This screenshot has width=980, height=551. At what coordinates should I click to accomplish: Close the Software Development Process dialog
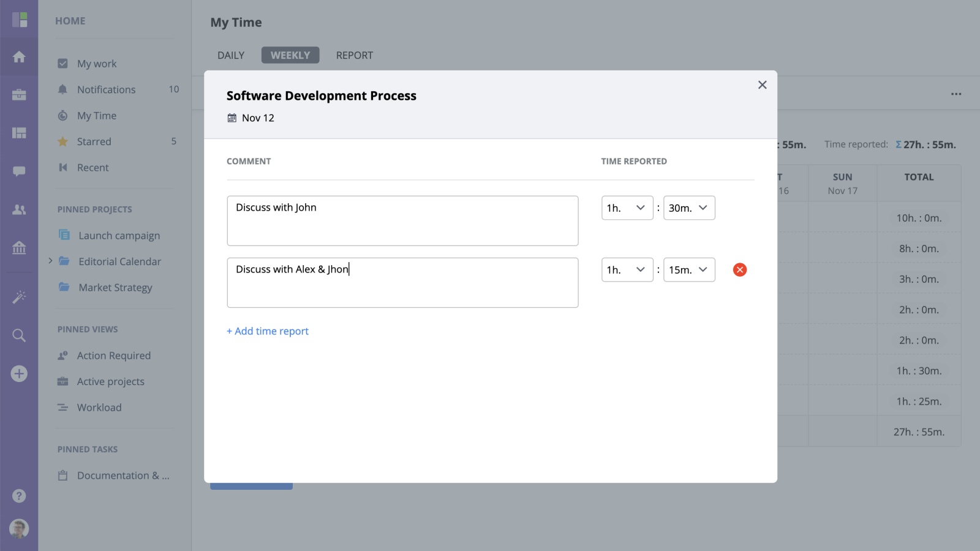tap(763, 85)
